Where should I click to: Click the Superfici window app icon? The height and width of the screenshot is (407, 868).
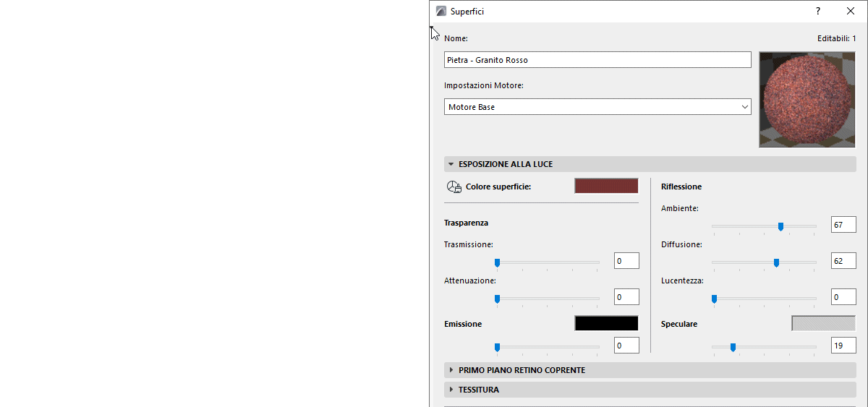[441, 11]
